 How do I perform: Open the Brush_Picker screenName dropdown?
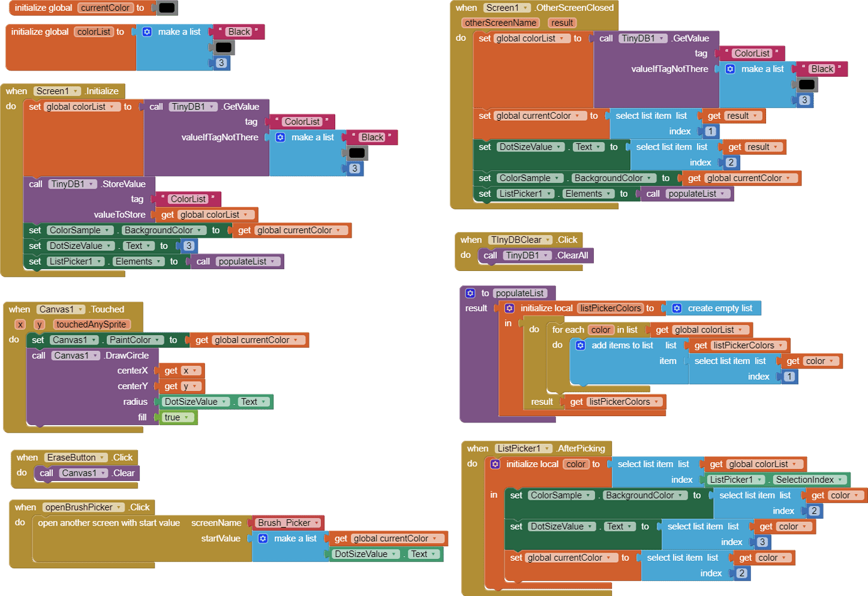click(x=317, y=523)
